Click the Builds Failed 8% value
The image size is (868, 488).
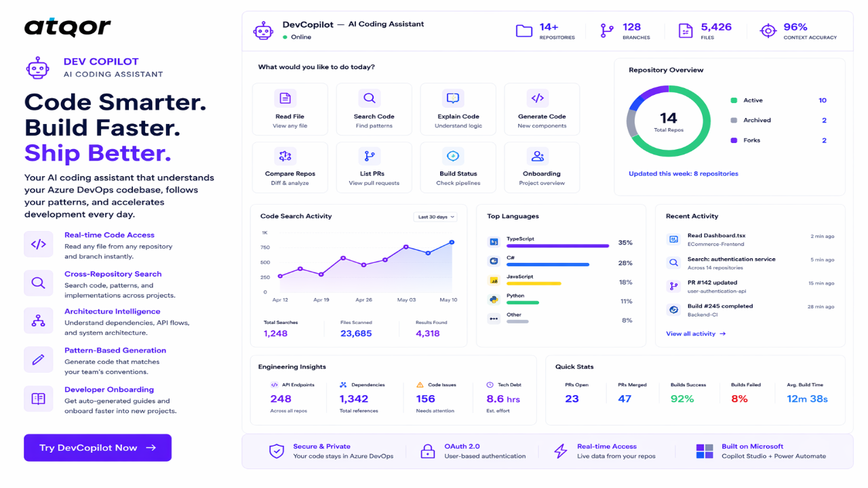click(739, 399)
